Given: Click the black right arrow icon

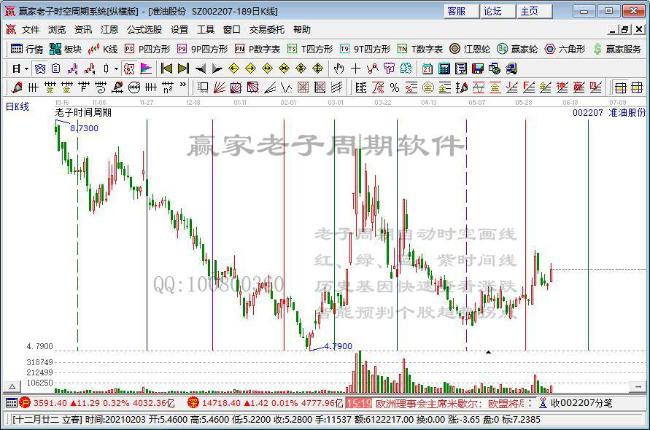Looking at the screenshot, I should click(x=217, y=68).
